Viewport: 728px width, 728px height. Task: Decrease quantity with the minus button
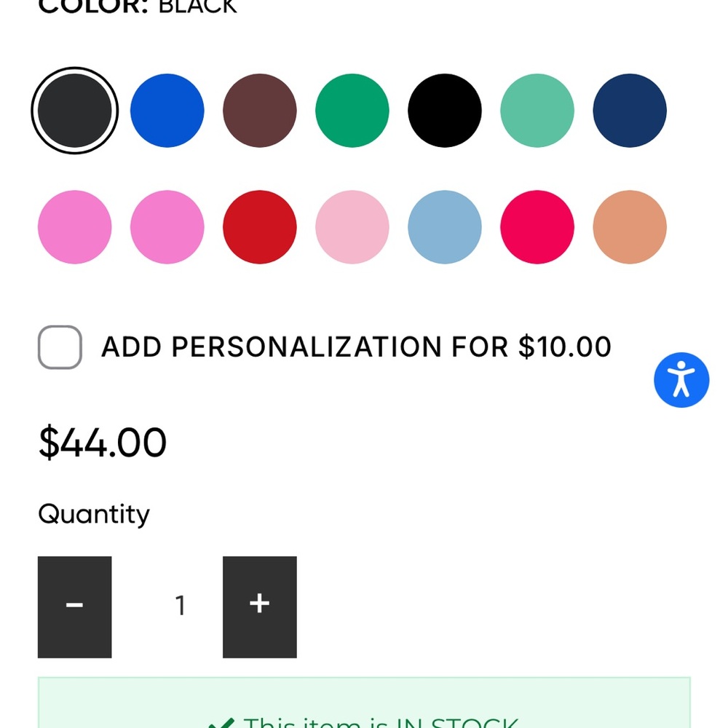pyautogui.click(x=75, y=607)
